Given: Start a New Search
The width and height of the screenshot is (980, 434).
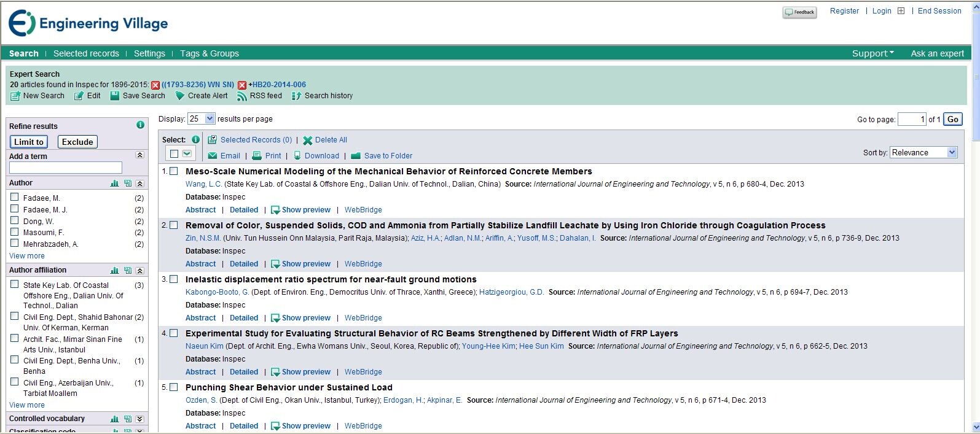Looking at the screenshot, I should pyautogui.click(x=37, y=96).
